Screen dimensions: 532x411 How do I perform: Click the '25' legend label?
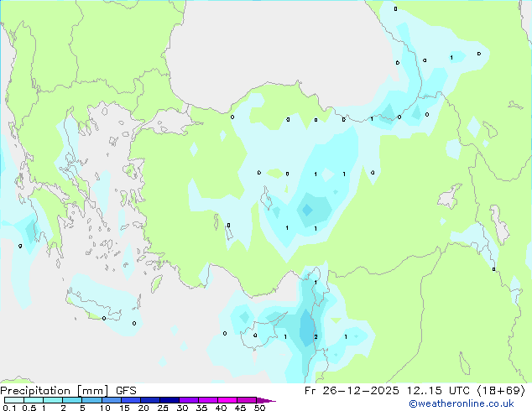[x=163, y=408]
